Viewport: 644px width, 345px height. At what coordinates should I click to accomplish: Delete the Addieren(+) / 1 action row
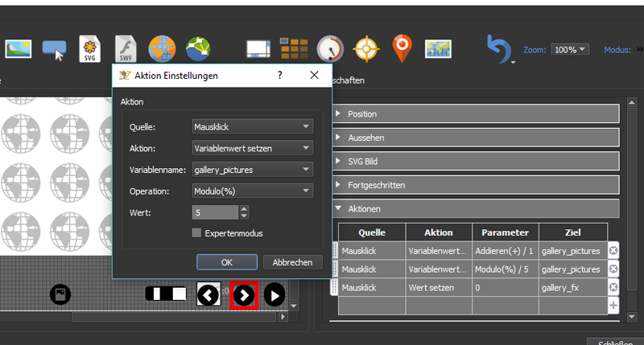click(613, 251)
